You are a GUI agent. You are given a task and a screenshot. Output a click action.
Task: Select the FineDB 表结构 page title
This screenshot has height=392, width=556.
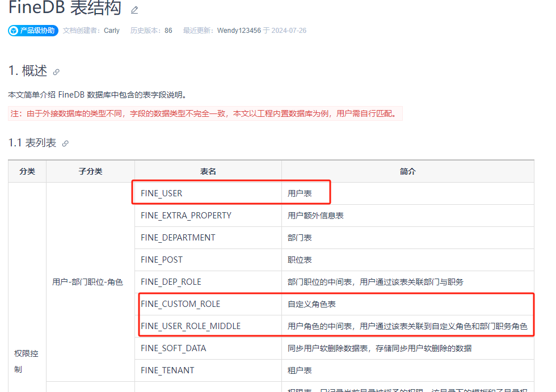65,8
